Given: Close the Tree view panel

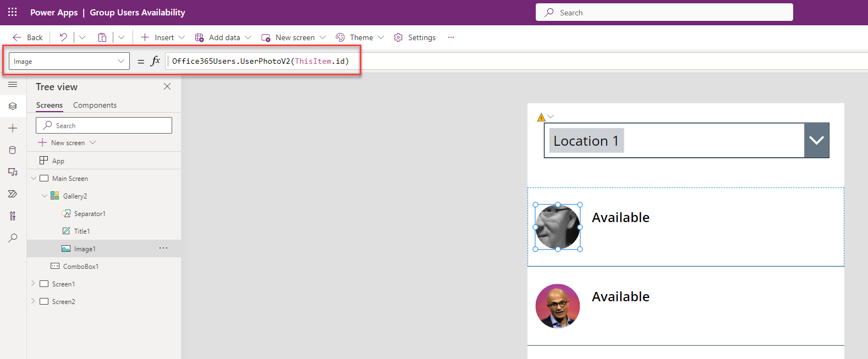Looking at the screenshot, I should [x=167, y=86].
